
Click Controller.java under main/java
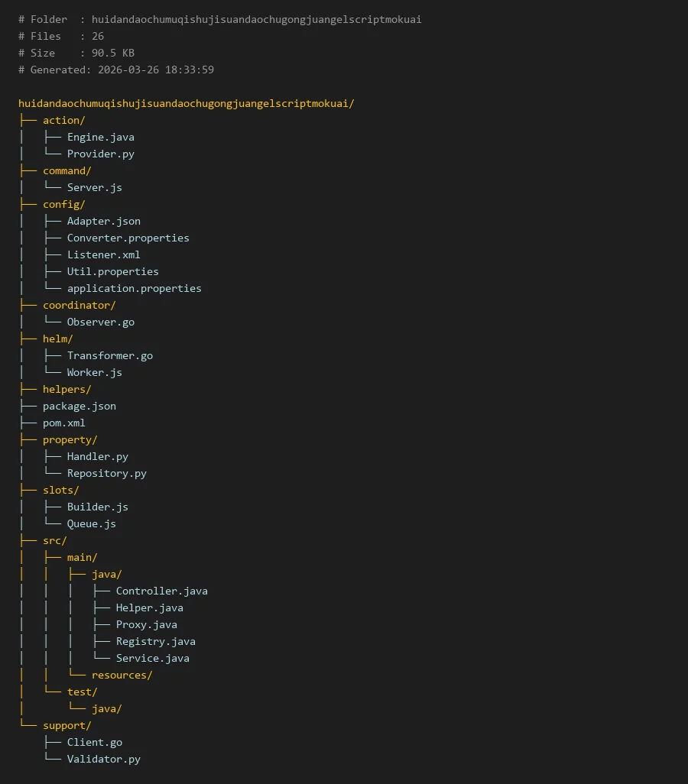(161, 591)
